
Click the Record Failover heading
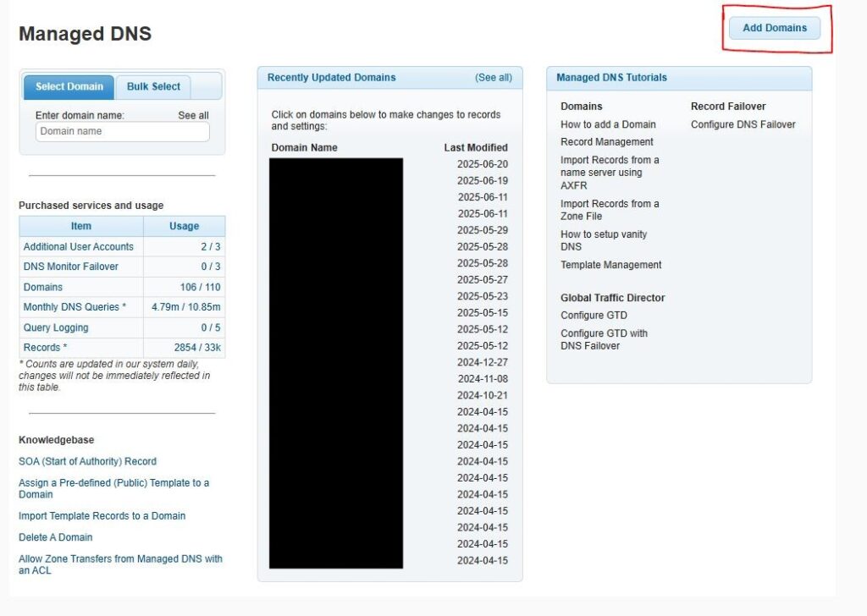point(727,106)
